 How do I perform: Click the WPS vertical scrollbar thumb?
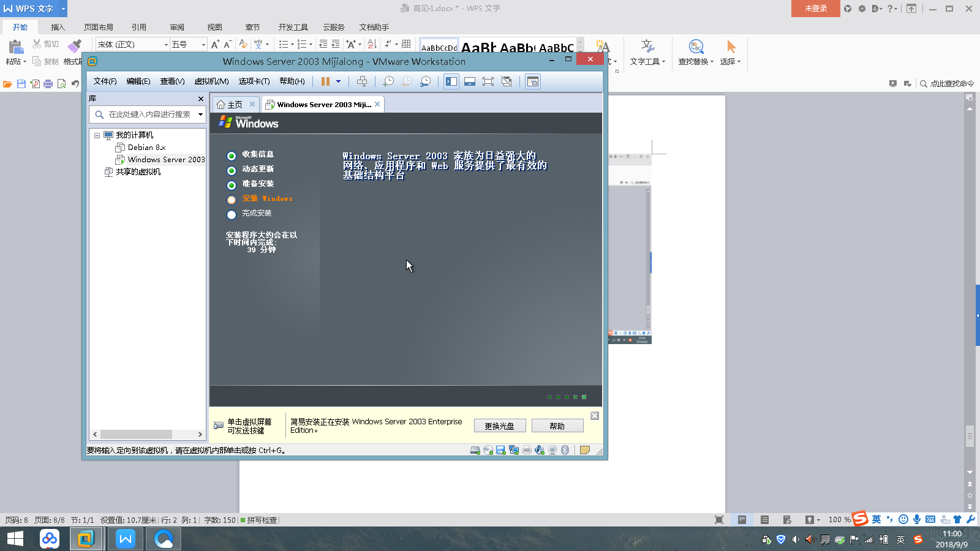tap(970, 436)
